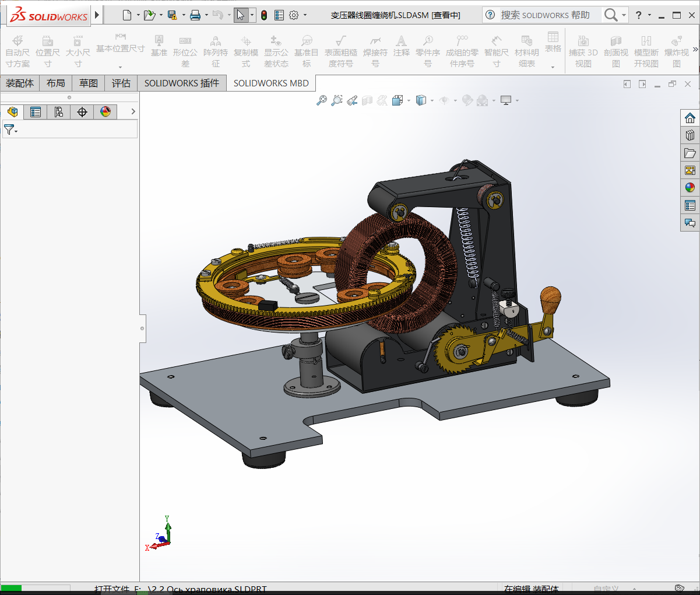Click the 形位公差 ribbon button
700x595 pixels.
click(185, 51)
